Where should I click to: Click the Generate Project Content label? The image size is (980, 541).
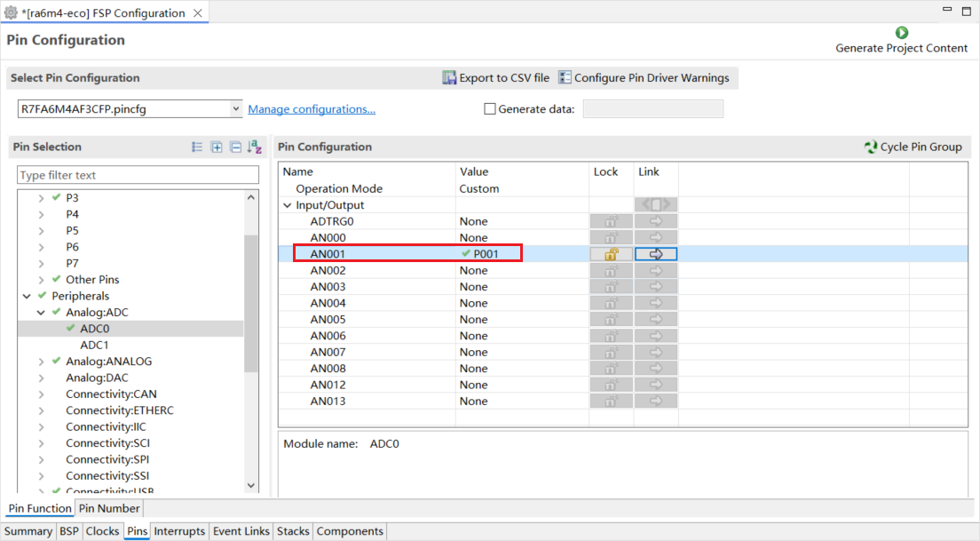901,48
